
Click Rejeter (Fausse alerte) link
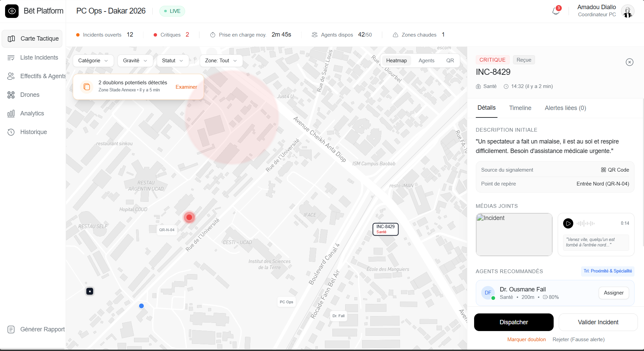[x=578, y=339]
